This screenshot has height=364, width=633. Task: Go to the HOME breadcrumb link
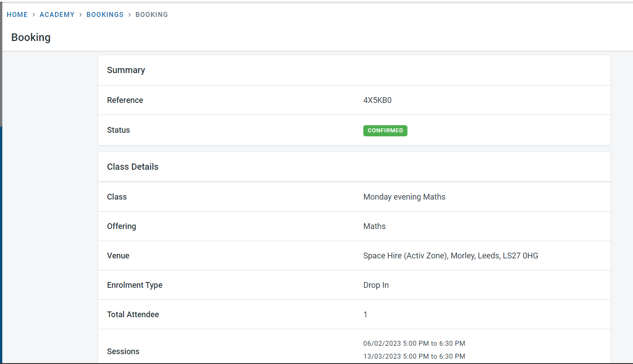pyautogui.click(x=17, y=15)
